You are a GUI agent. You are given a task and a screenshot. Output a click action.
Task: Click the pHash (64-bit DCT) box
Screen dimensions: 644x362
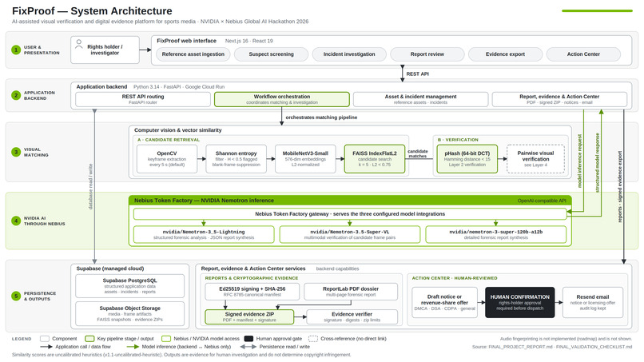click(467, 158)
